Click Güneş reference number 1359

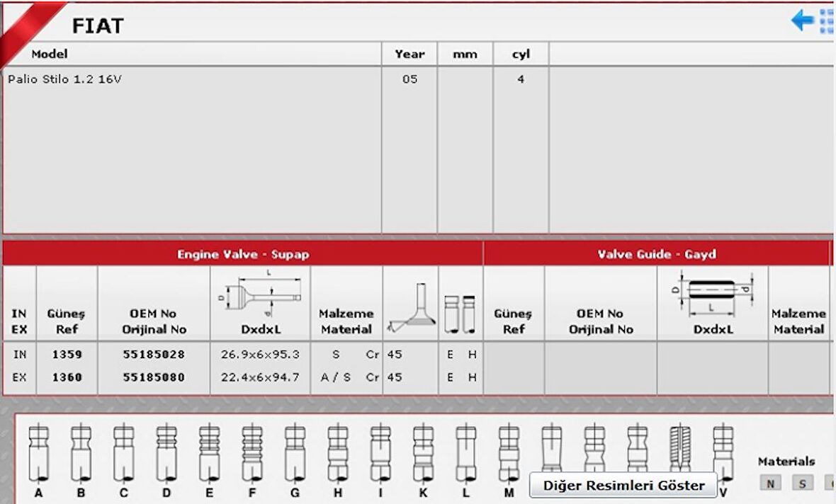pyautogui.click(x=67, y=355)
